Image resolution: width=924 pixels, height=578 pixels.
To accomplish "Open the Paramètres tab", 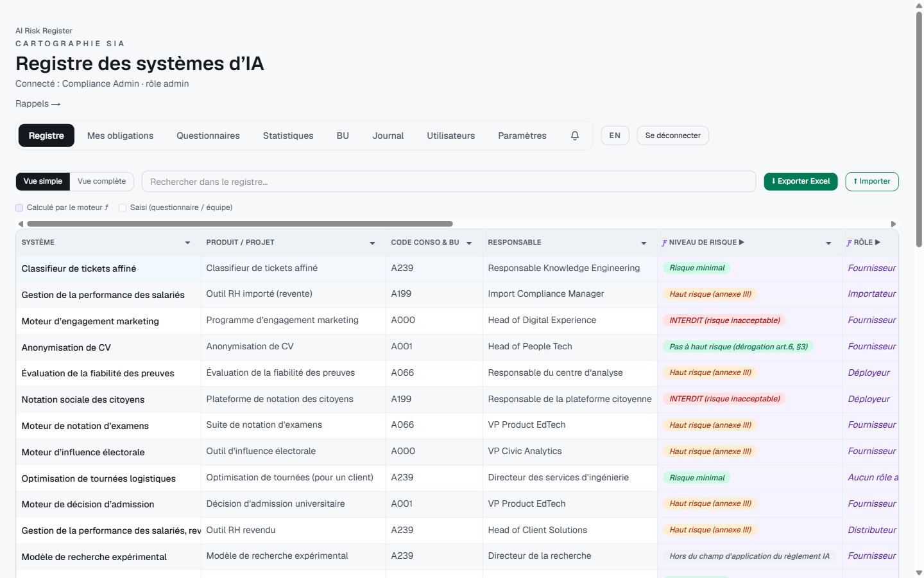I will click(x=522, y=136).
